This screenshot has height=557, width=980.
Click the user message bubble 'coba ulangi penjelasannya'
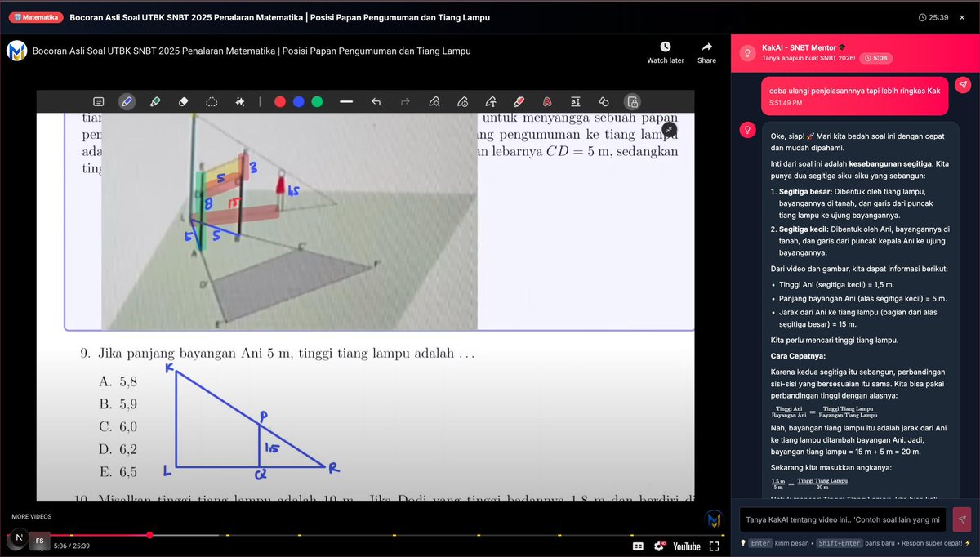(x=854, y=96)
